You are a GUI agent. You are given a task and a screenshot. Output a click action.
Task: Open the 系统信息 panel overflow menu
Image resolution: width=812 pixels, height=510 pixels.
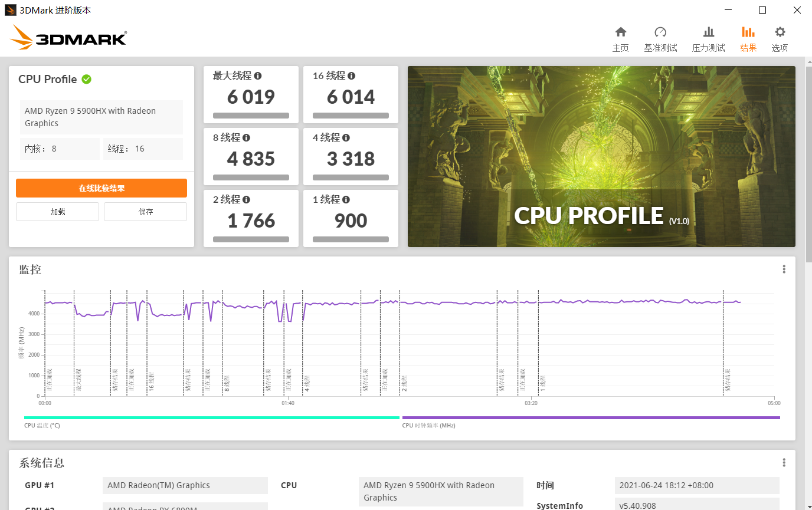coord(784,462)
